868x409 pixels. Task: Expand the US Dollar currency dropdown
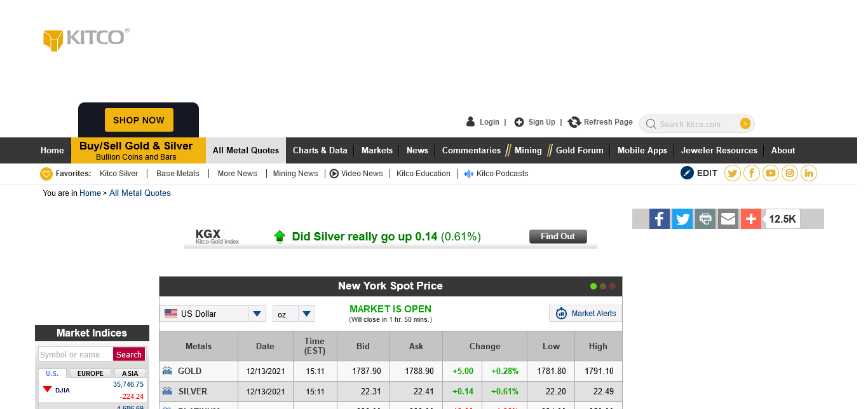click(257, 314)
